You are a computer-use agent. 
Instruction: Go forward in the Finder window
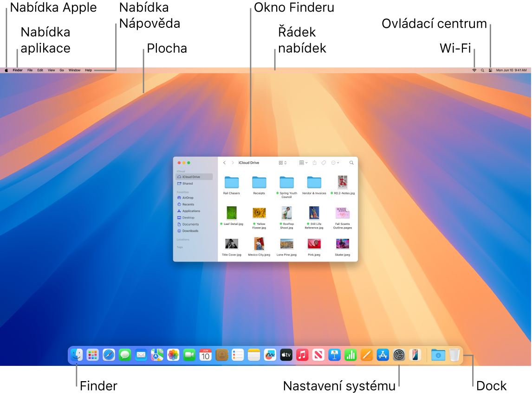pos(233,163)
